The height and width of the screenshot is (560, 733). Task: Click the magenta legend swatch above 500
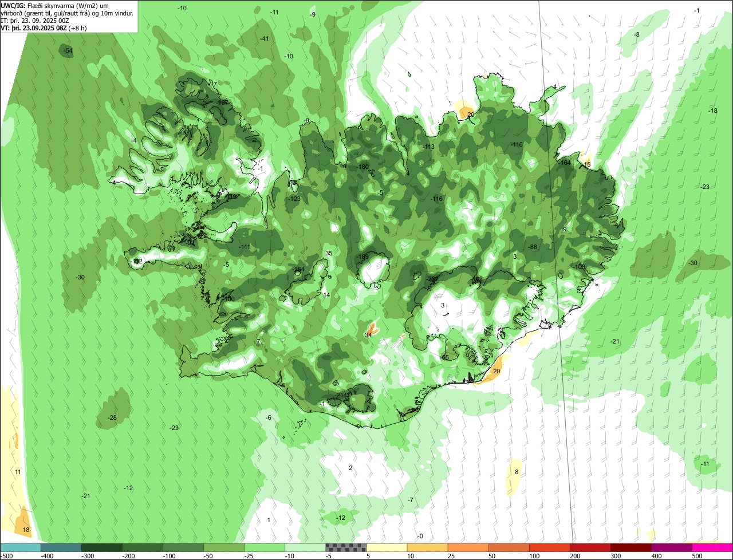[712, 547]
